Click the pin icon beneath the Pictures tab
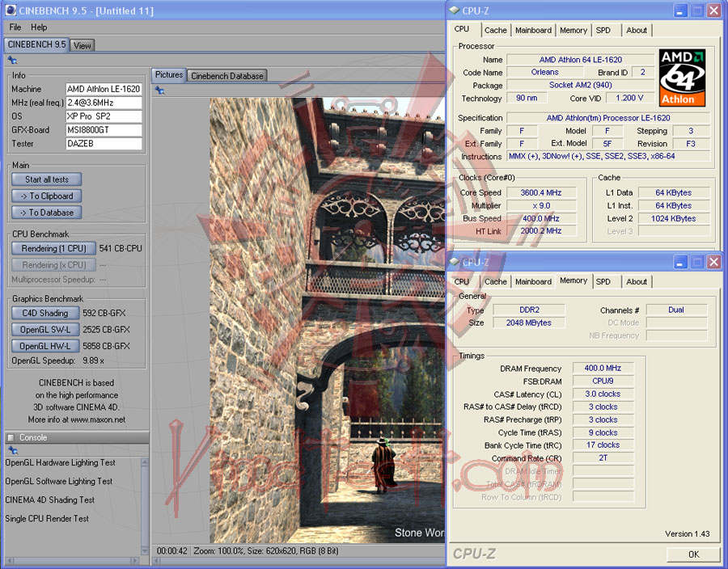The image size is (728, 569). coord(159,90)
